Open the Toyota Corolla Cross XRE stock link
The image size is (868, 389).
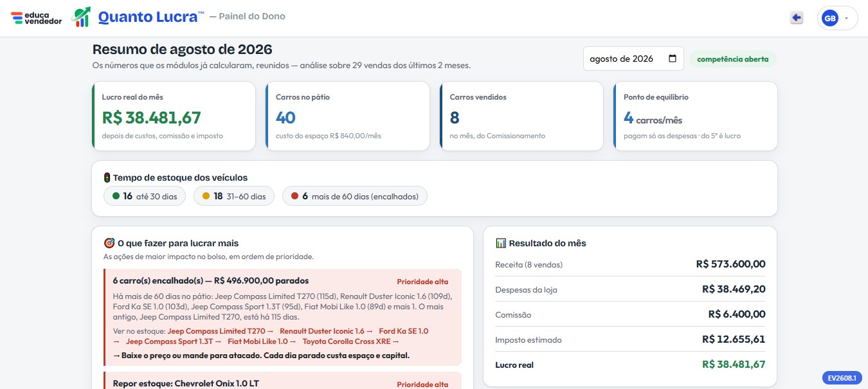pyautogui.click(x=350, y=341)
